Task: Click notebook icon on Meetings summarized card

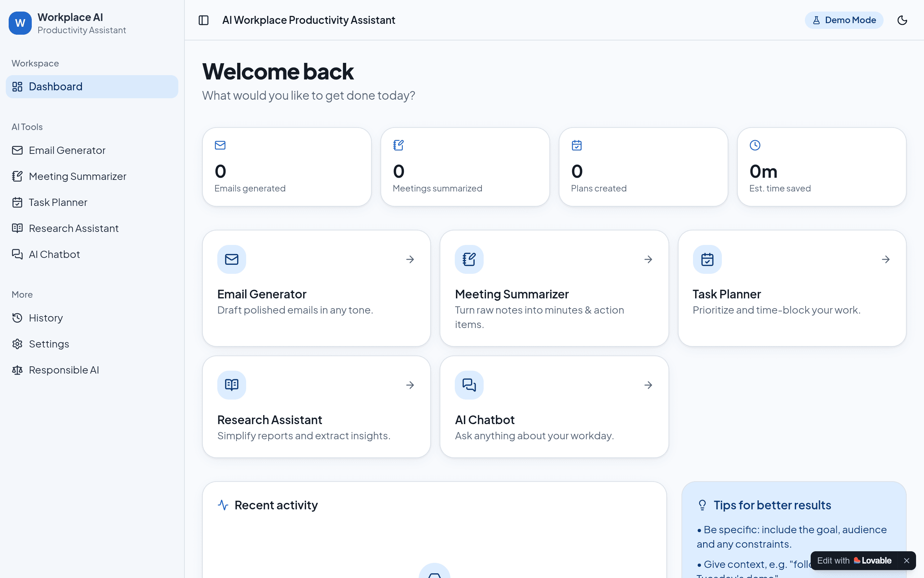Action: click(398, 145)
